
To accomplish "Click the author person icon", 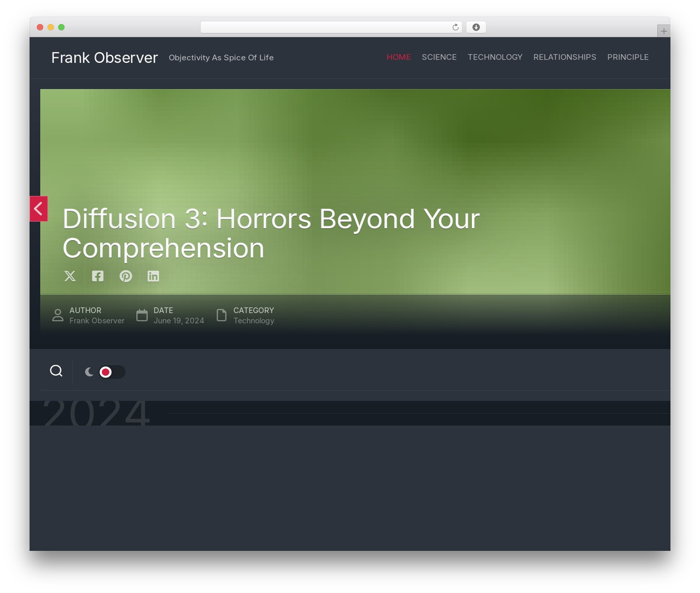I will coord(57,315).
